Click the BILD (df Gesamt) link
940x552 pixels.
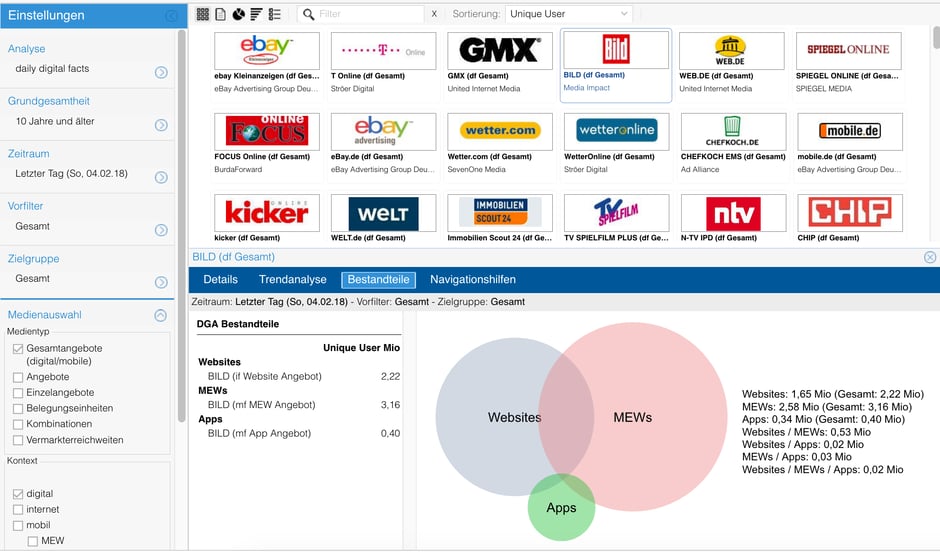pos(594,75)
